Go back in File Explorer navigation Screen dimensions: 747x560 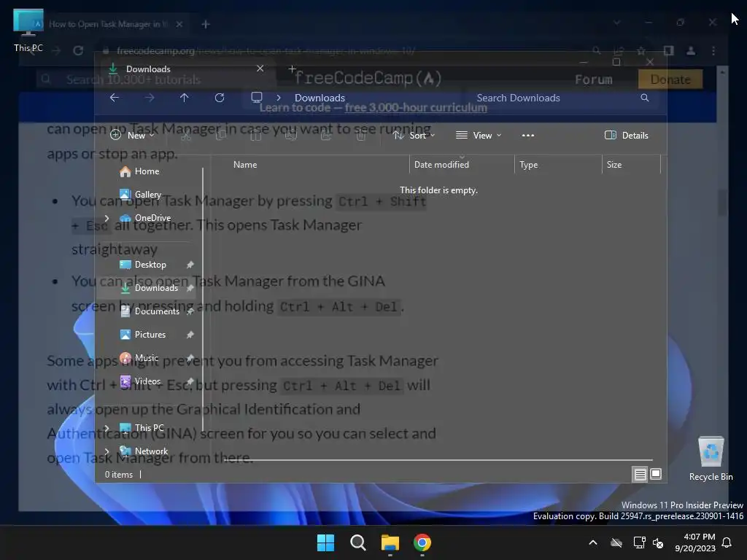(x=115, y=98)
